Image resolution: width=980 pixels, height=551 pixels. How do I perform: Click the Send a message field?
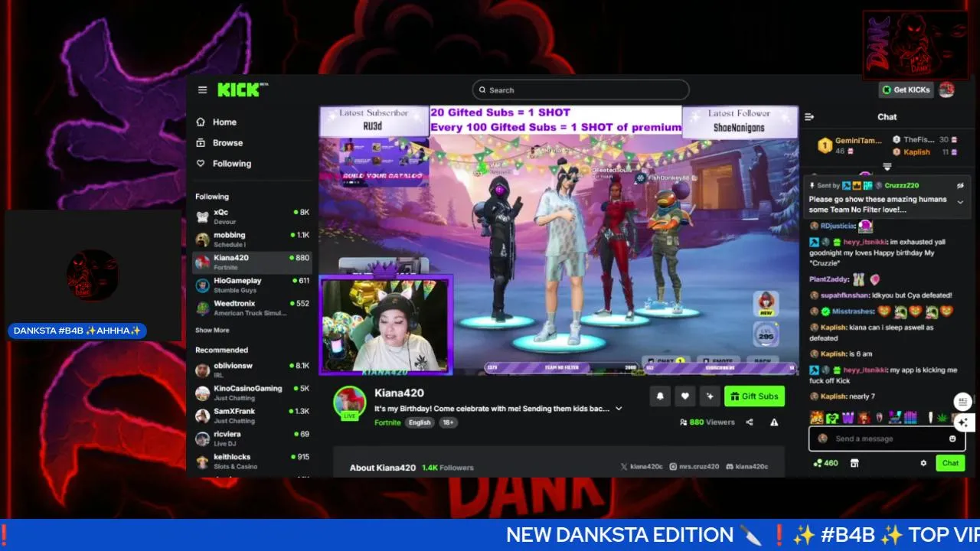pos(888,439)
